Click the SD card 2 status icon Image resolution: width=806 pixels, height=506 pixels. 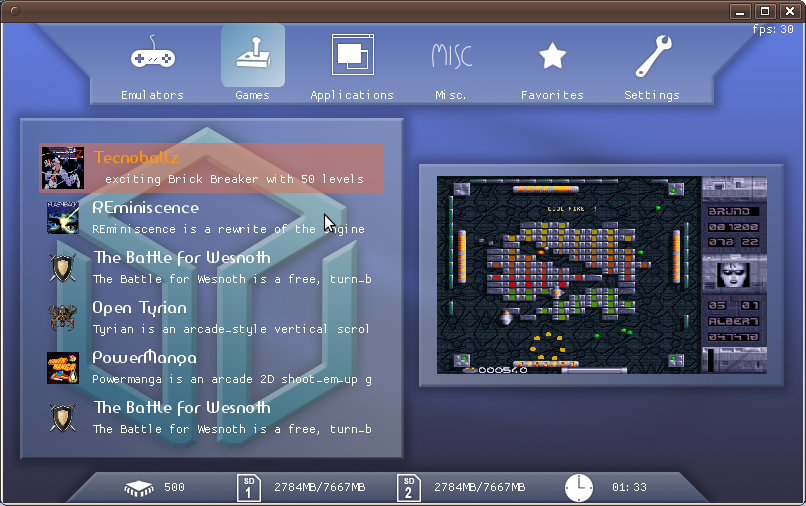pyautogui.click(x=408, y=487)
